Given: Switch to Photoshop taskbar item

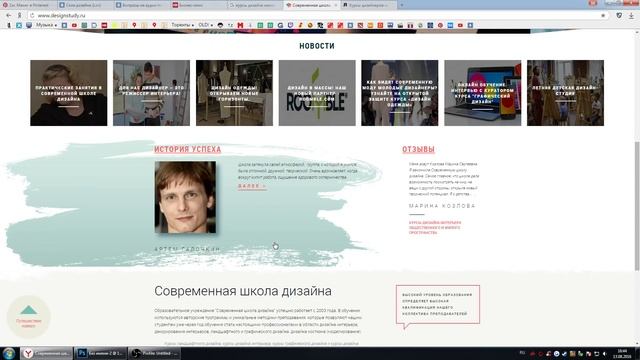Looking at the screenshot, I should click(x=101, y=353).
